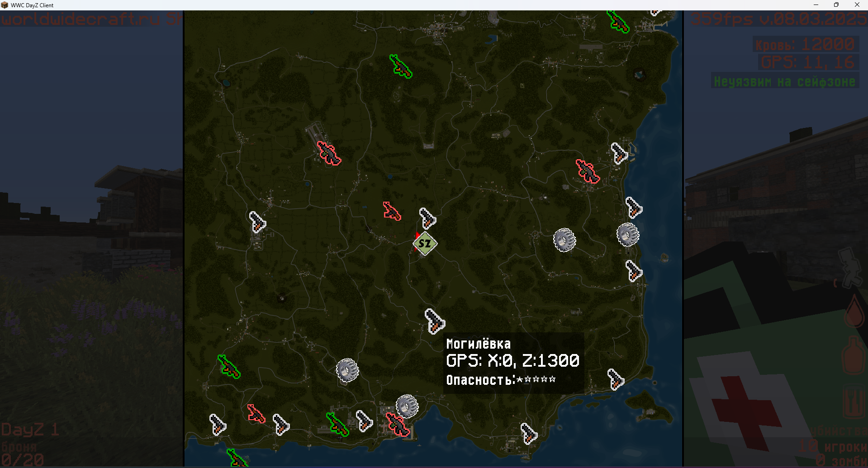The width and height of the screenshot is (868, 468).
Task: Click the 'GPS: 11, 16' HUD readout
Action: click(x=807, y=62)
